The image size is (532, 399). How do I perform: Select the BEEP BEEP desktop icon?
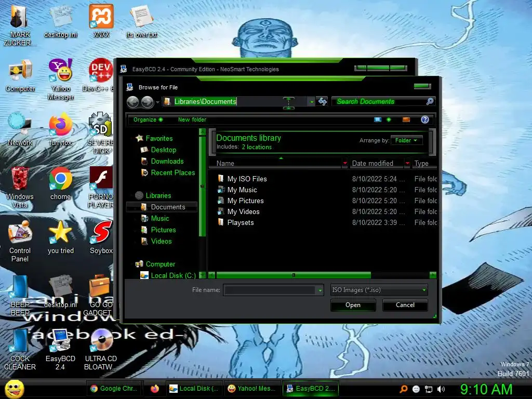[20, 295]
